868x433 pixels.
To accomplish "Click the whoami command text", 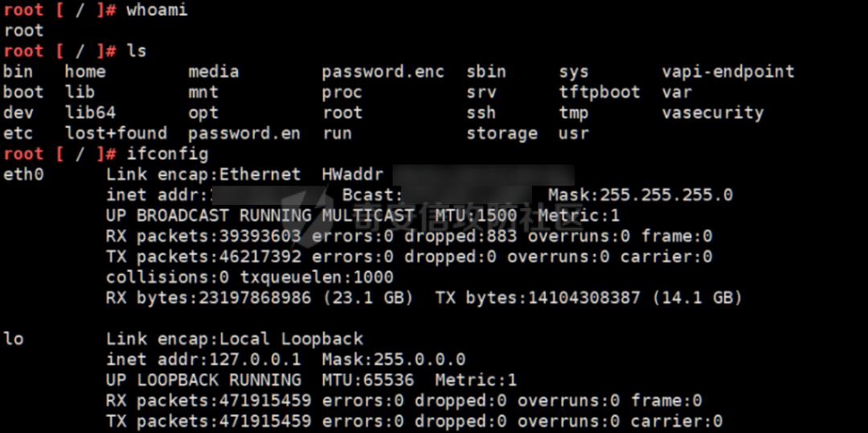I will [x=158, y=10].
